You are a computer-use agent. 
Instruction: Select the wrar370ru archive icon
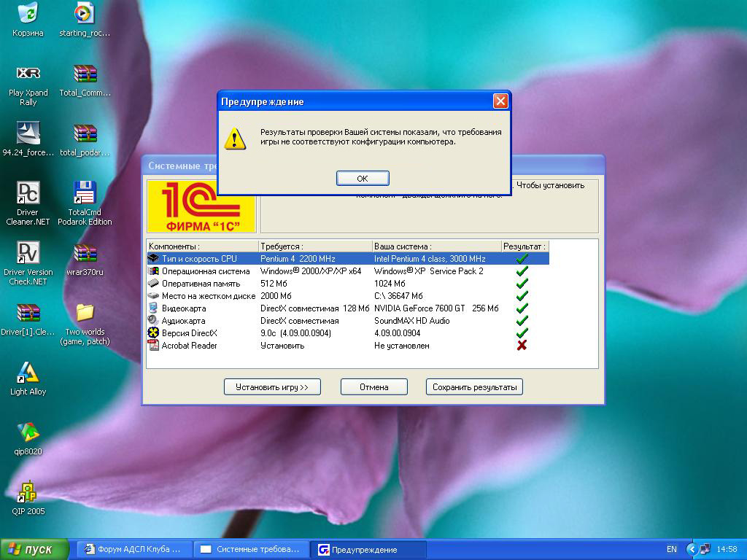[85, 253]
